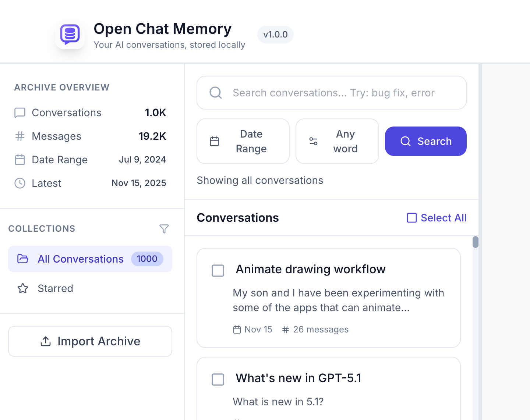The width and height of the screenshot is (530, 420).
Task: Check the What's new in GPT-5.1 checkbox
Action: pos(218,380)
